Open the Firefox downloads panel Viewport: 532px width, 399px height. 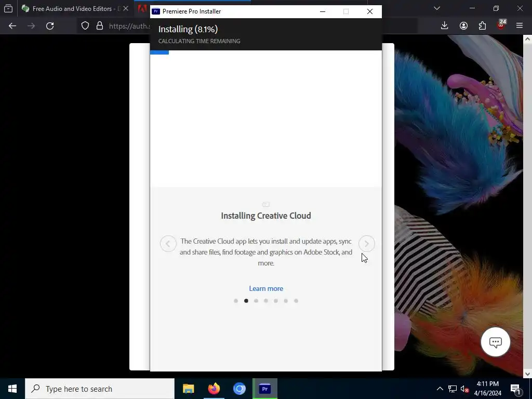pos(445,26)
